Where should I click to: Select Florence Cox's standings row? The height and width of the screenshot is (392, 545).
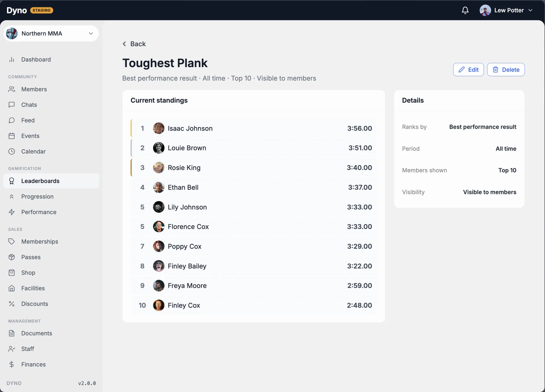pyautogui.click(x=254, y=227)
